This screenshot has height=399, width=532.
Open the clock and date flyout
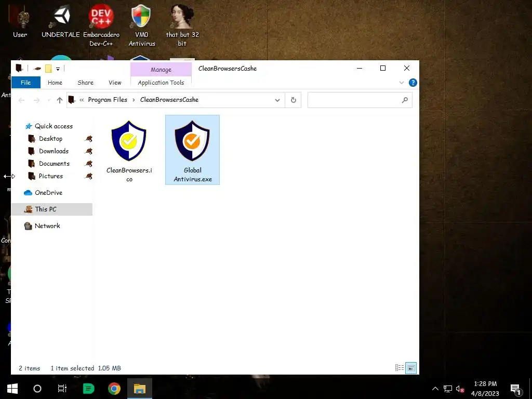[485, 389]
